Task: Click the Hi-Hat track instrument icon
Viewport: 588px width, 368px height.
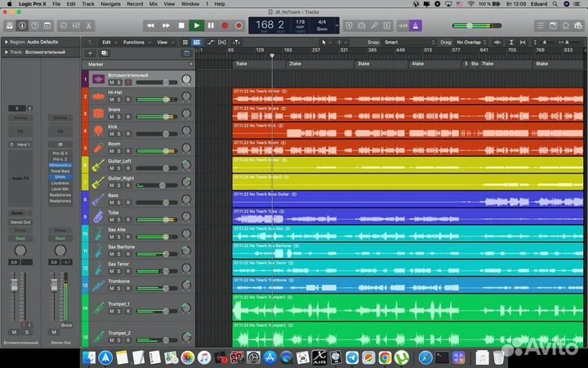Action: tap(97, 96)
